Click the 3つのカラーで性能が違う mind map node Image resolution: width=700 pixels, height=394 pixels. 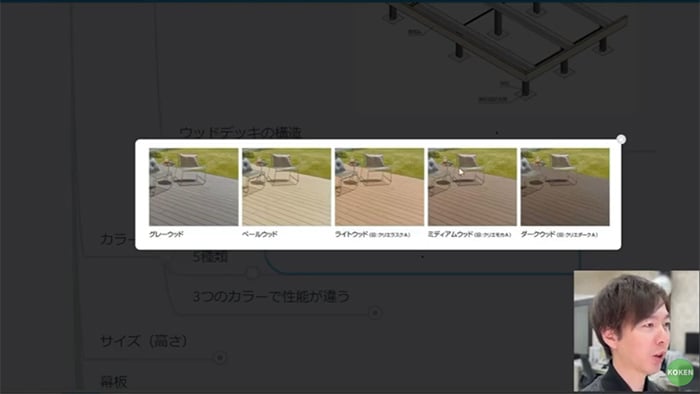pos(271,297)
